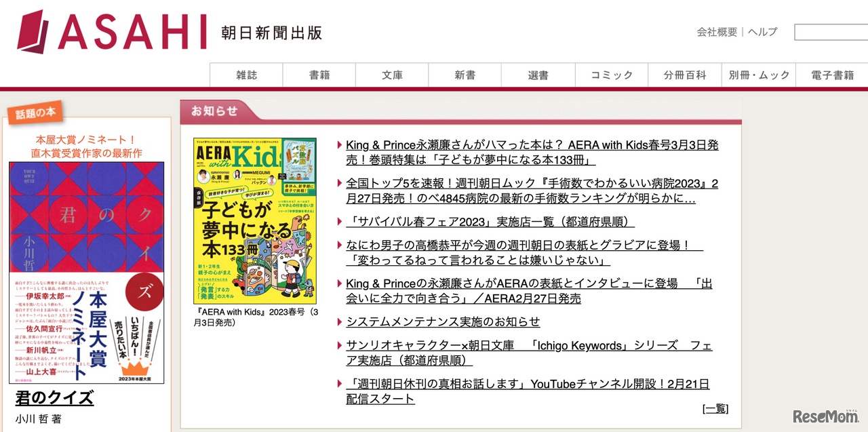Read news about AERA with Kids春号3月3日発売

click(532, 153)
